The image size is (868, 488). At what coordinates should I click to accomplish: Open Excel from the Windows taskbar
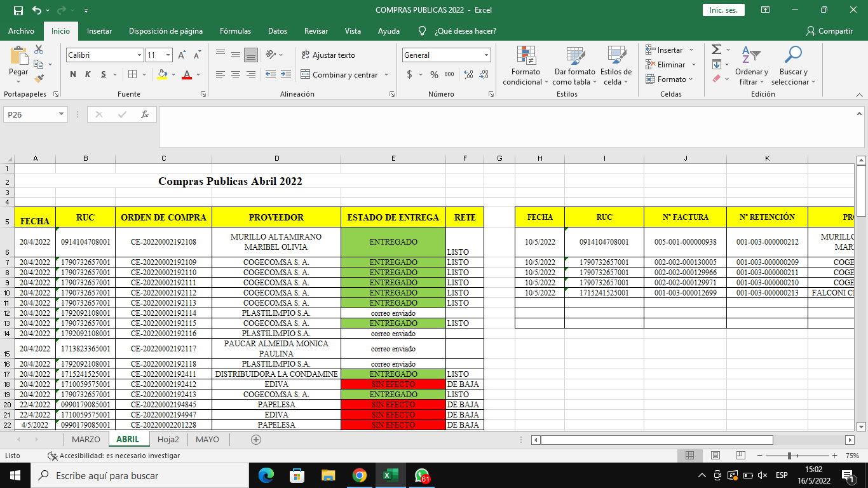tap(390, 475)
